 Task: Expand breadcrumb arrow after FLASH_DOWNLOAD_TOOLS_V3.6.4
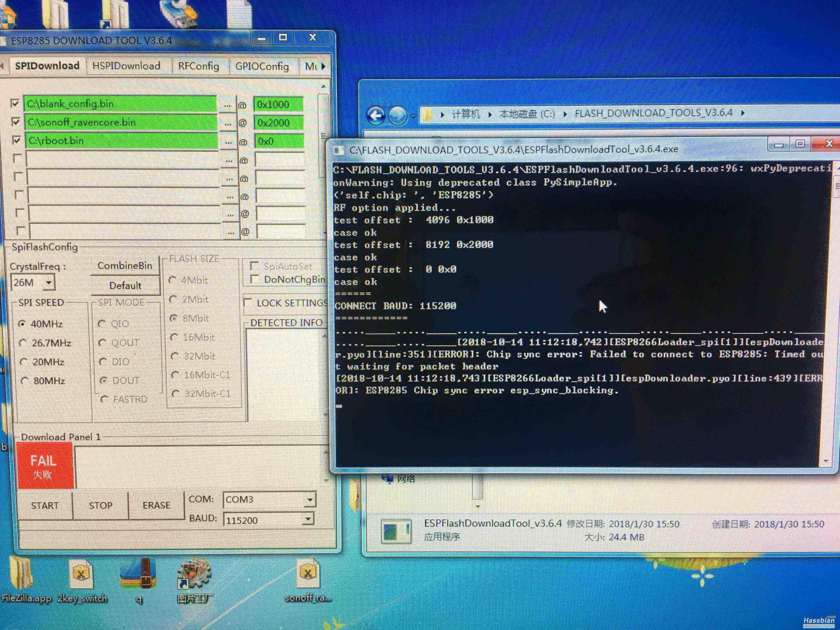[743, 113]
